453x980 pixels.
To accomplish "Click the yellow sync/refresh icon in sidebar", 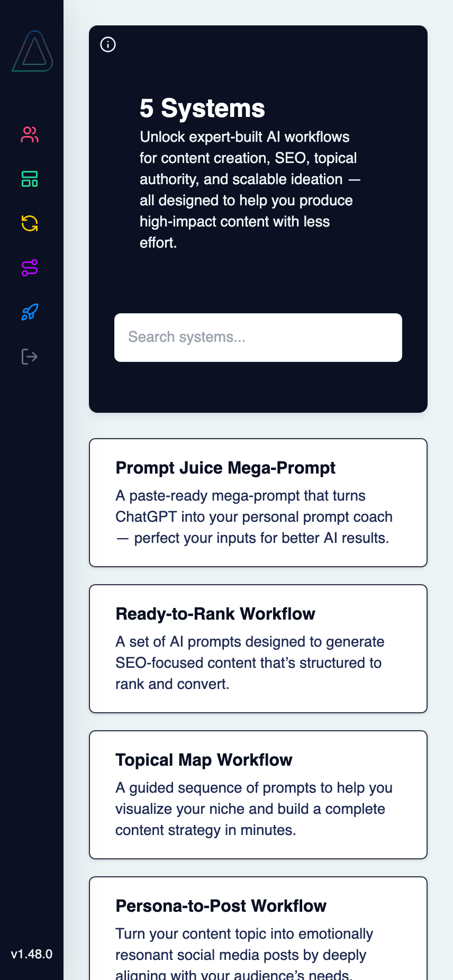I will click(30, 224).
